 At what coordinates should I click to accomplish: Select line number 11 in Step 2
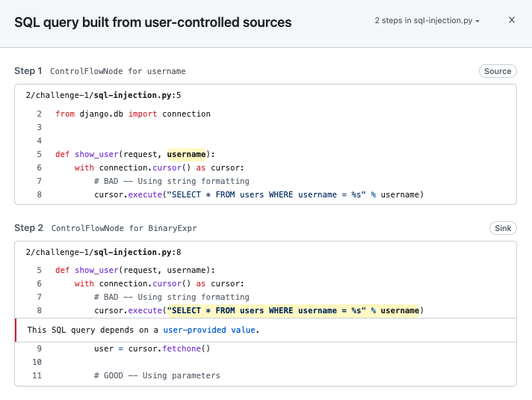tap(37, 375)
